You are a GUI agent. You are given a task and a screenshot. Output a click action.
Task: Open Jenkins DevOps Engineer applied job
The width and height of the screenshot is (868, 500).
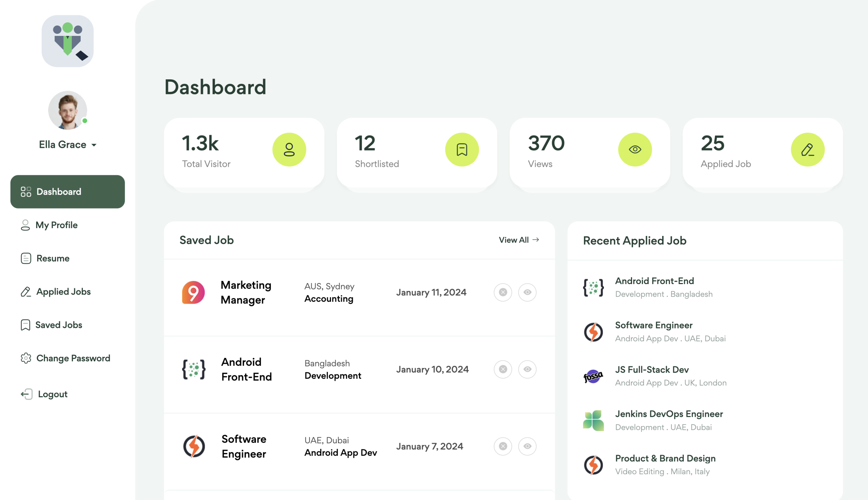(x=668, y=414)
